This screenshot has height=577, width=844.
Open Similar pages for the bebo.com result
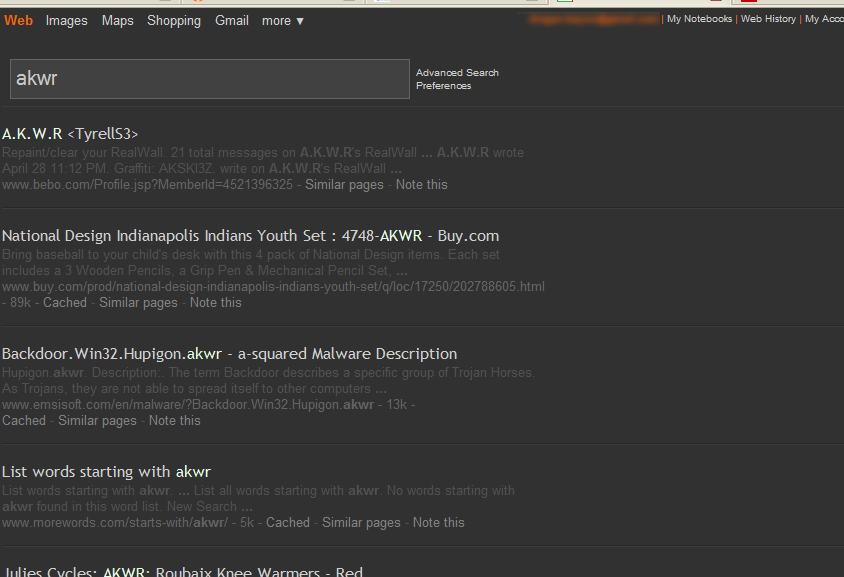click(344, 185)
